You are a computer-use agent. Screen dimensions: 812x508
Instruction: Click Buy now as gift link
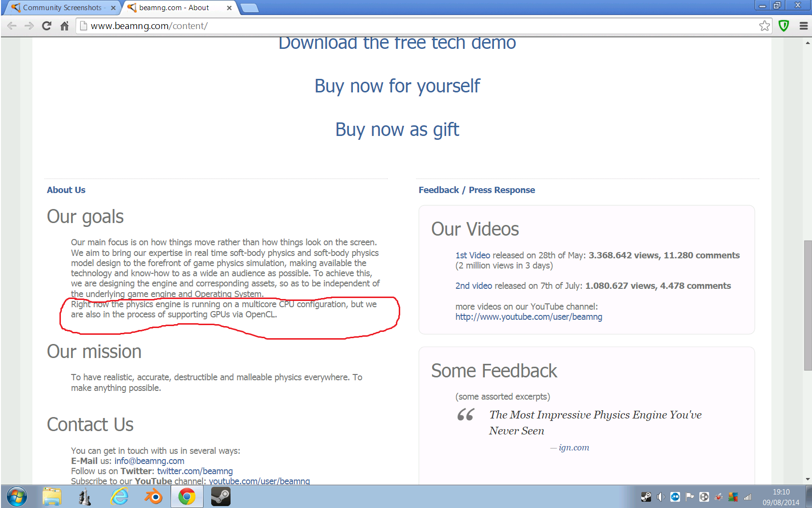[x=397, y=130]
